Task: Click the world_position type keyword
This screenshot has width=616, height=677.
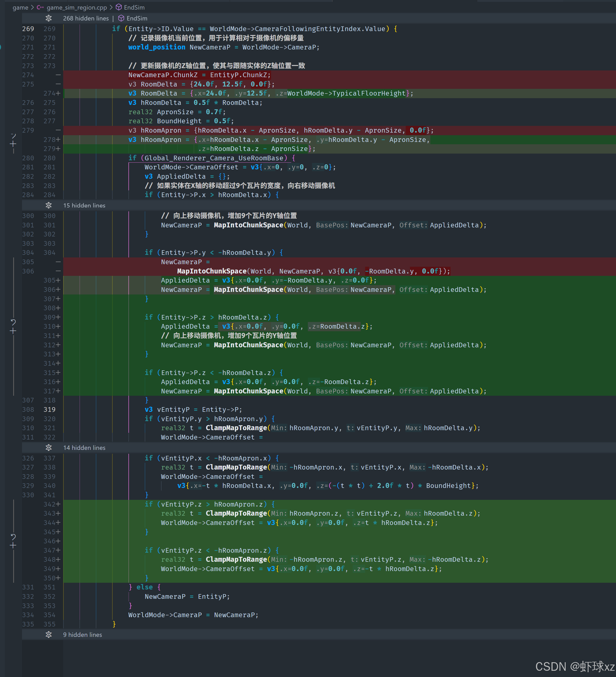Action: tap(156, 47)
